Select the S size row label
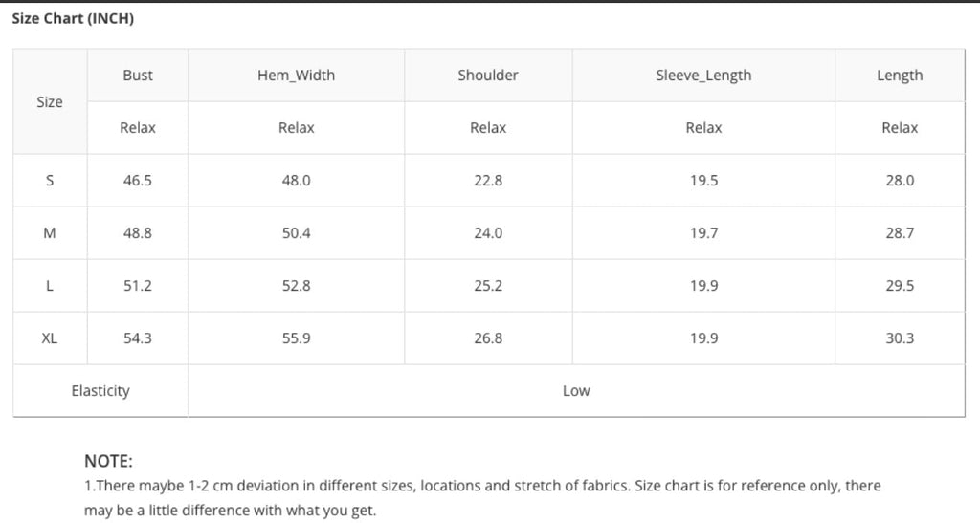This screenshot has height=523, width=980. click(50, 181)
